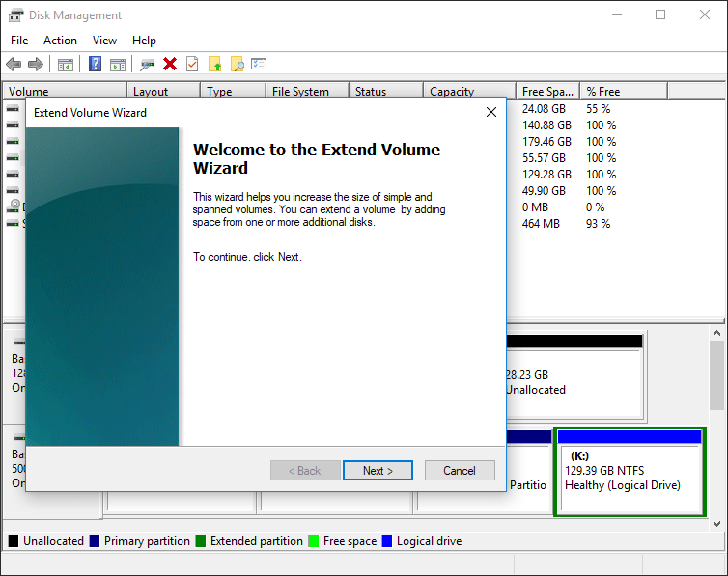Open the Action menu

click(x=61, y=41)
